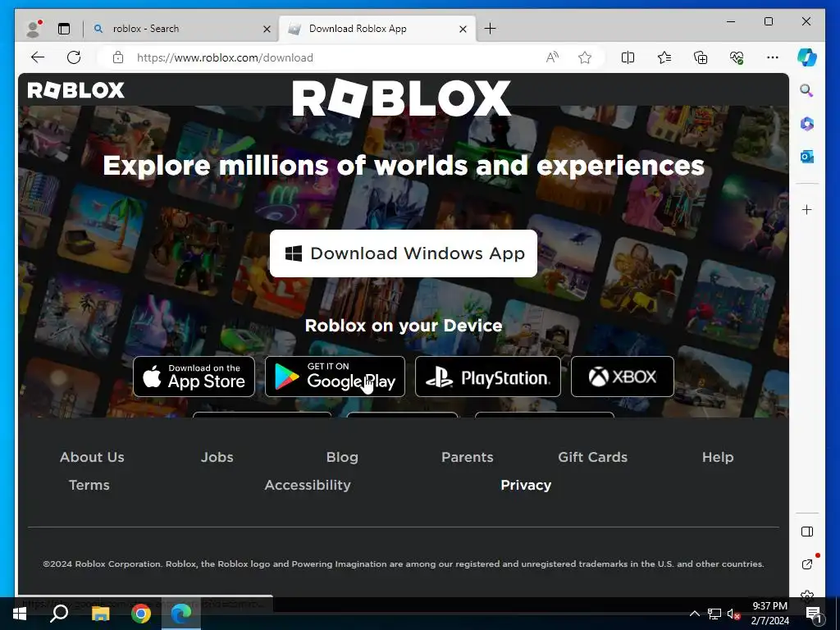The width and height of the screenshot is (840, 630).
Task: Open the taskbar clock showing 9:37 PM
Action: [x=769, y=614]
